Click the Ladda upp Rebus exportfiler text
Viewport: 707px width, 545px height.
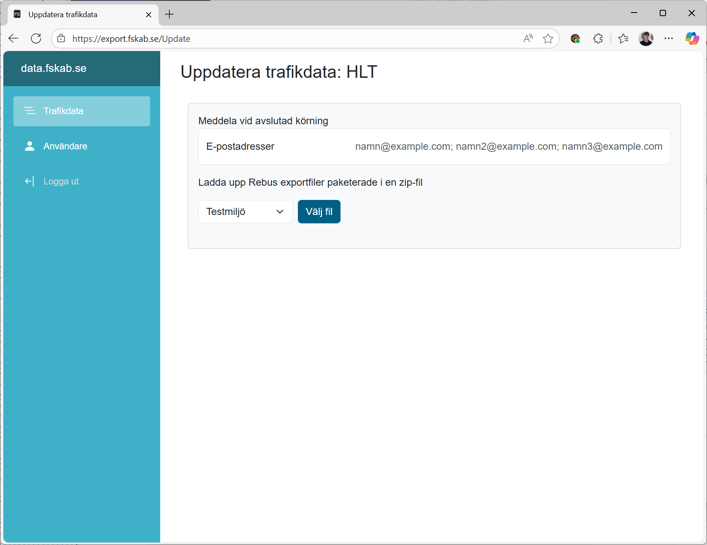point(311,183)
